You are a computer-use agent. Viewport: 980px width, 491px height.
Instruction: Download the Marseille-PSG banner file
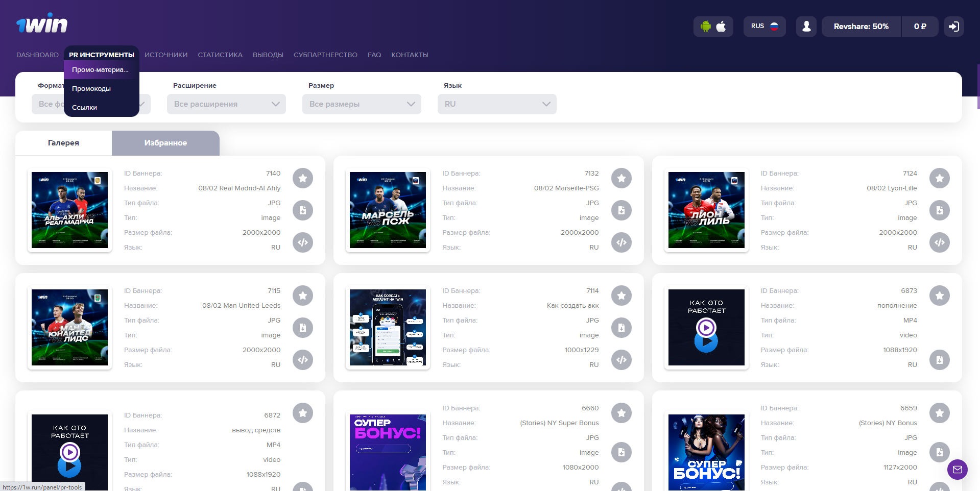tap(622, 210)
